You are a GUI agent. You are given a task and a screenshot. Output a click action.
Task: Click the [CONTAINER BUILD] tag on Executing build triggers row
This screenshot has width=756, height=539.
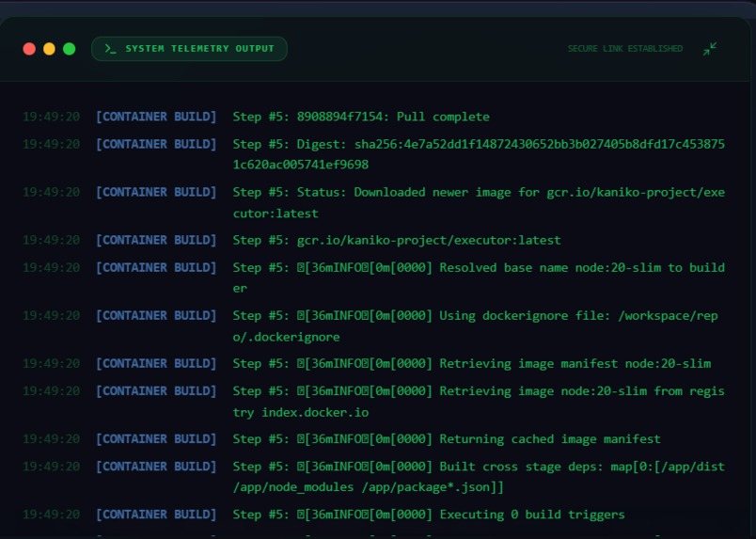pyautogui.click(x=156, y=515)
